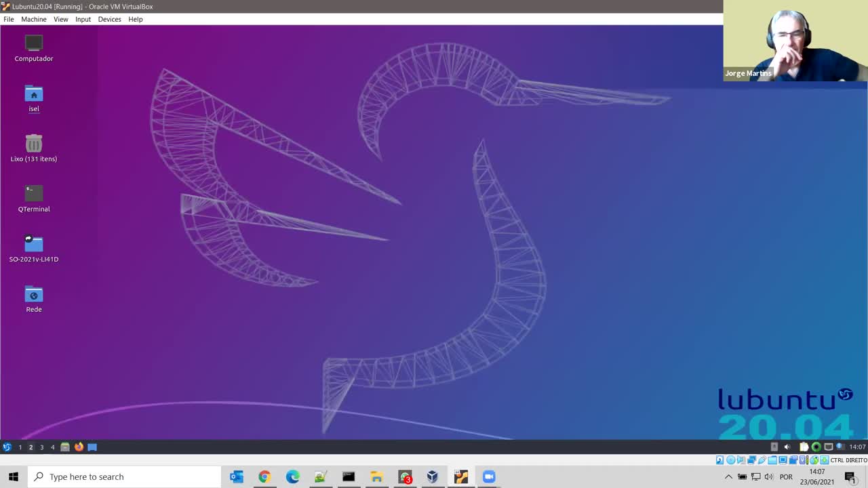Open the clipboard manager tray icon
868x488 pixels.
tap(804, 447)
